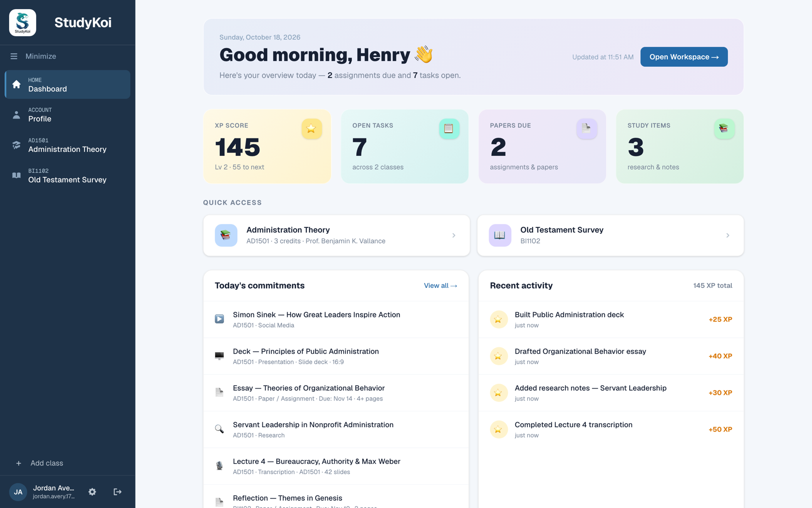
Task: Select 'Added research notes — Servant Leadership' activity
Action: 611,393
